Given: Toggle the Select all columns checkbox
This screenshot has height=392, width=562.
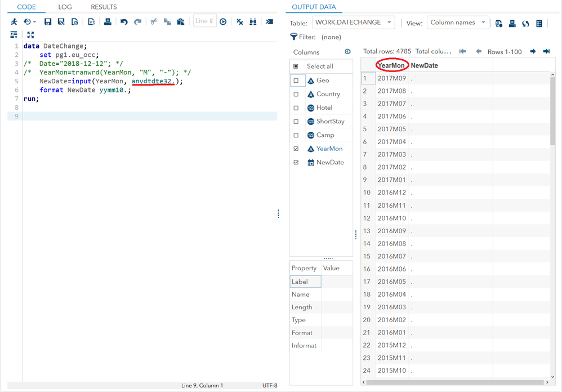Looking at the screenshot, I should [x=296, y=66].
